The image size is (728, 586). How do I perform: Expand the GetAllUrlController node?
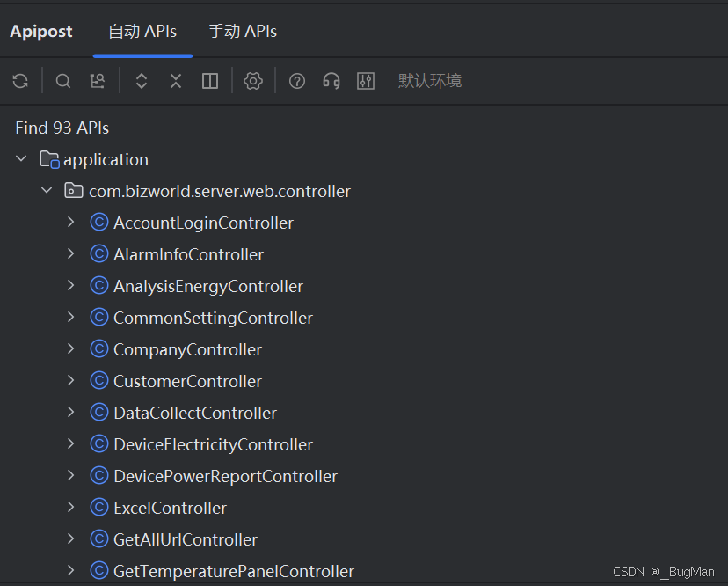tap(71, 538)
